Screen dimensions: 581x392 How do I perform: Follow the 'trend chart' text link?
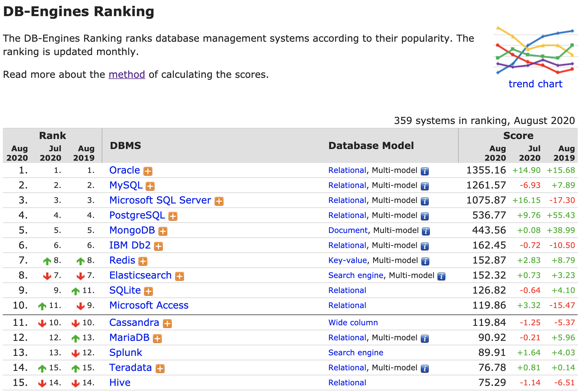click(535, 84)
